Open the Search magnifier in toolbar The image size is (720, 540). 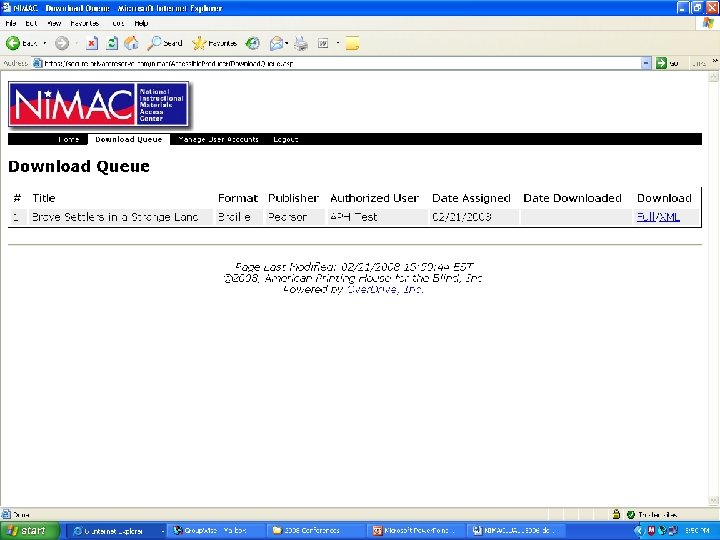coord(164,43)
